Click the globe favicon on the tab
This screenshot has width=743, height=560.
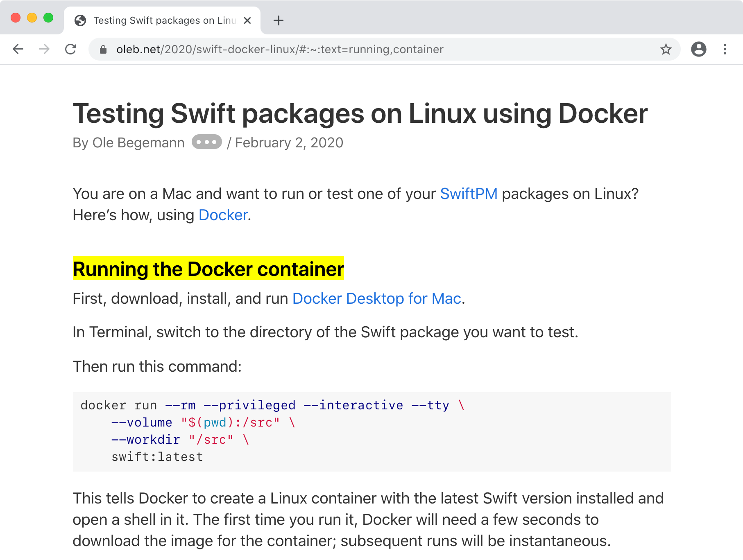coord(80,20)
